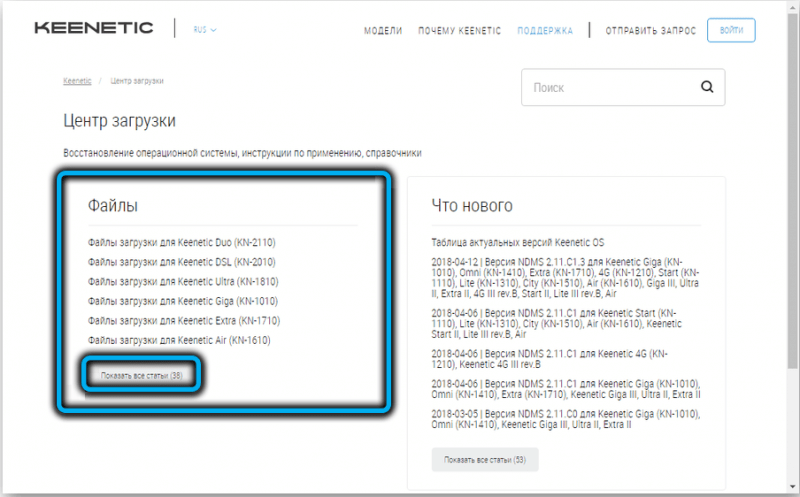Open the 2018-03-05 NDMS 2.11.C0 article
800x497 pixels.
566,419
